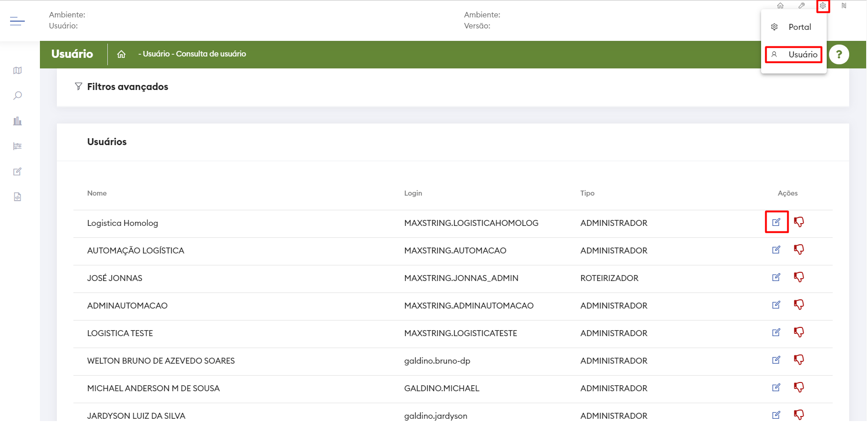Click the magnifying glass sidebar icon
868x433 pixels.
17,96
